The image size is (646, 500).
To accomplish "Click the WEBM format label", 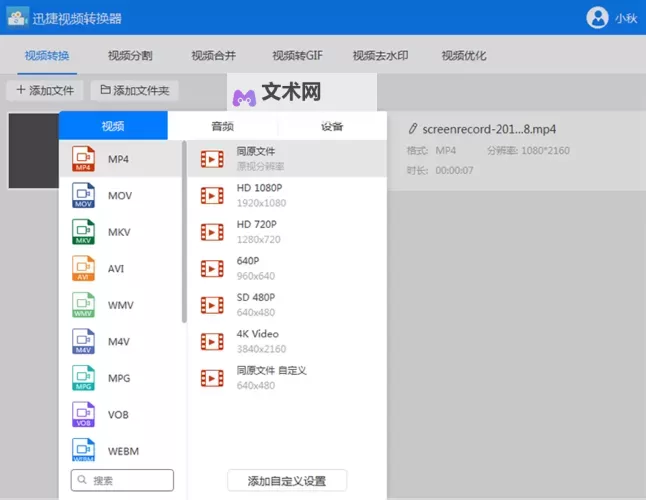I will [x=124, y=451].
